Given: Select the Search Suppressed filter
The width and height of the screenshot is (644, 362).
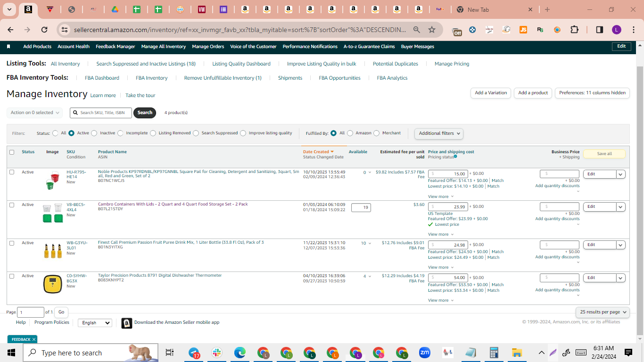Looking at the screenshot, I should coord(196,133).
